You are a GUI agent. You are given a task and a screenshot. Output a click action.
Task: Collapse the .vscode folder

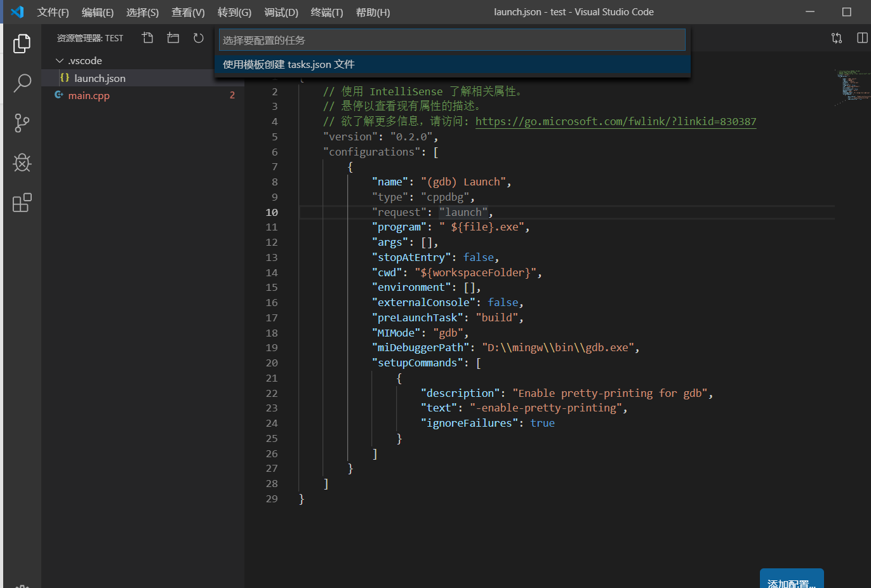point(60,61)
